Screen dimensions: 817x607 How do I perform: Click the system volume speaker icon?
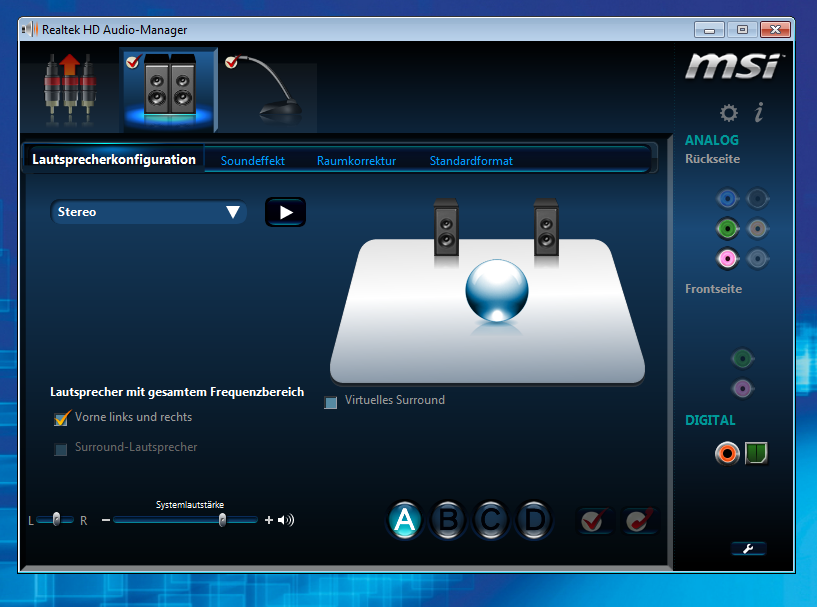[286, 520]
